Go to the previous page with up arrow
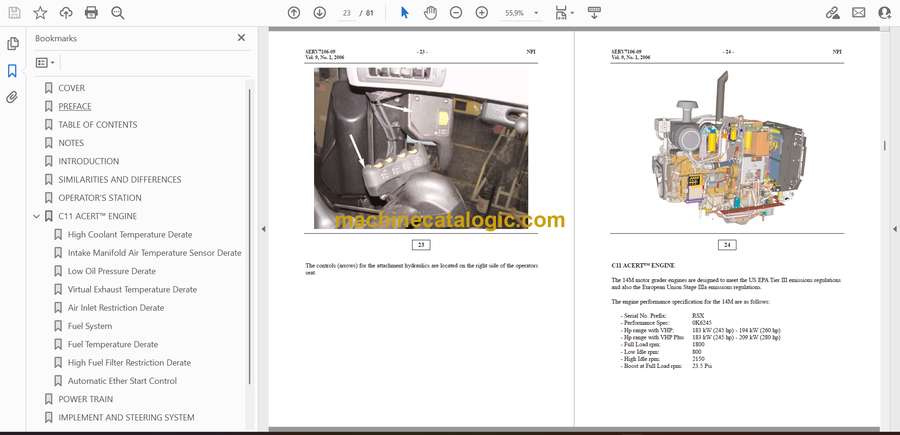This screenshot has width=900, height=435. (x=294, y=13)
